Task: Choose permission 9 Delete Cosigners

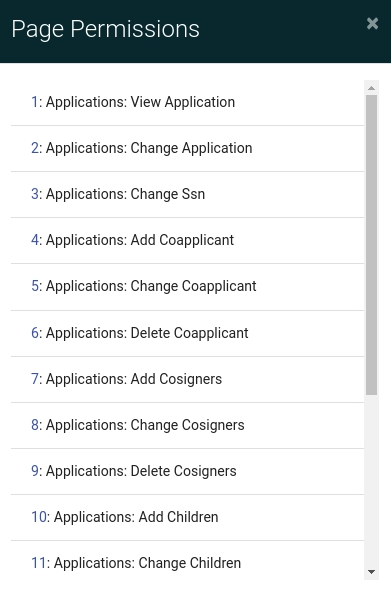Action: (x=187, y=471)
